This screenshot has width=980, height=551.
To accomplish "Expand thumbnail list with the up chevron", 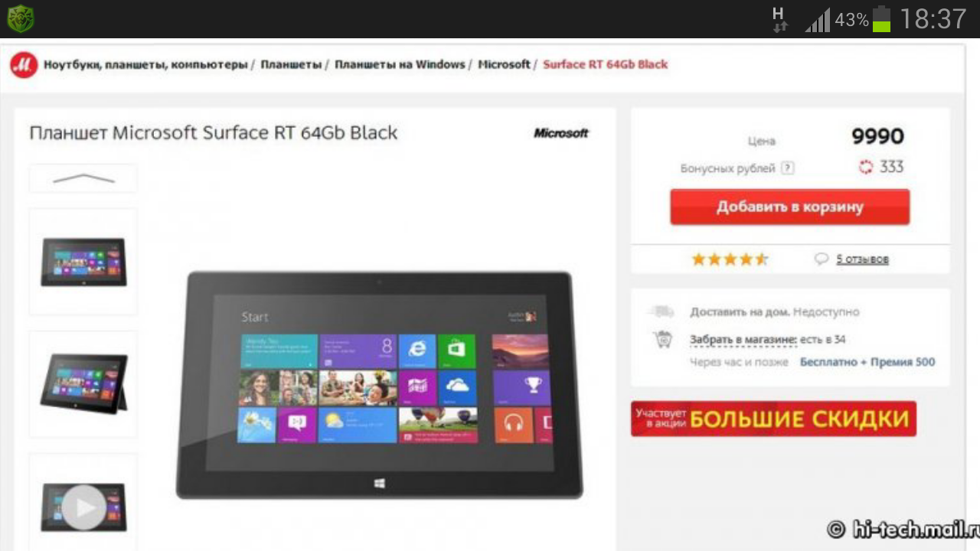I will coord(83,178).
